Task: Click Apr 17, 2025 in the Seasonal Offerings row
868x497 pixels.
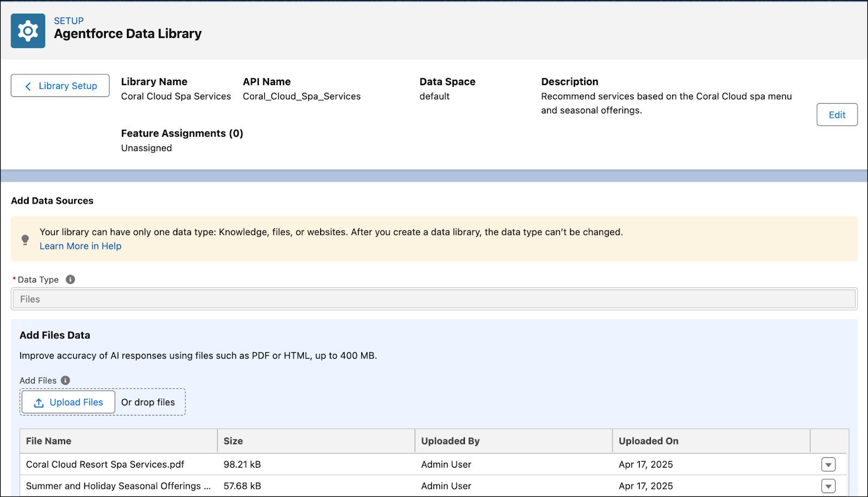Action: coord(646,486)
